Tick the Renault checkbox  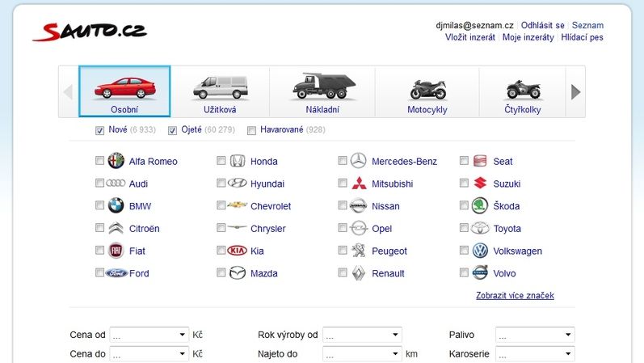(x=343, y=272)
